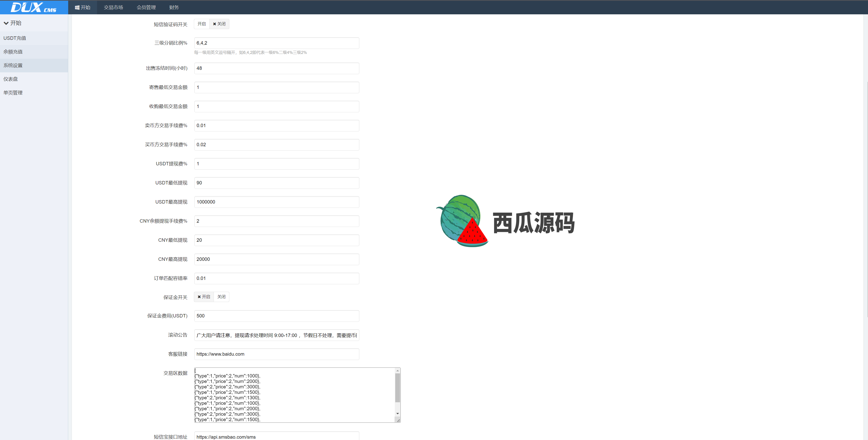
Task: Click the 短信宝接口地址 input
Action: pyautogui.click(x=277, y=436)
